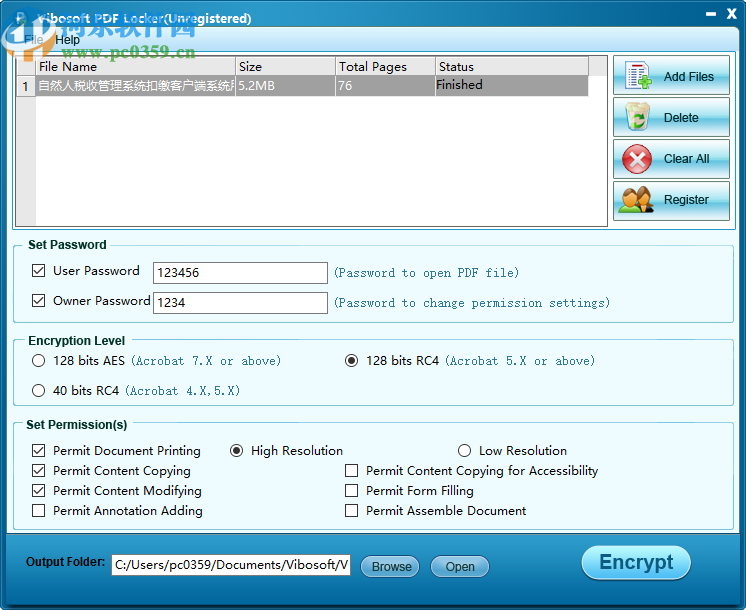Click the Register users icon
This screenshot has width=746, height=610.
click(x=636, y=199)
